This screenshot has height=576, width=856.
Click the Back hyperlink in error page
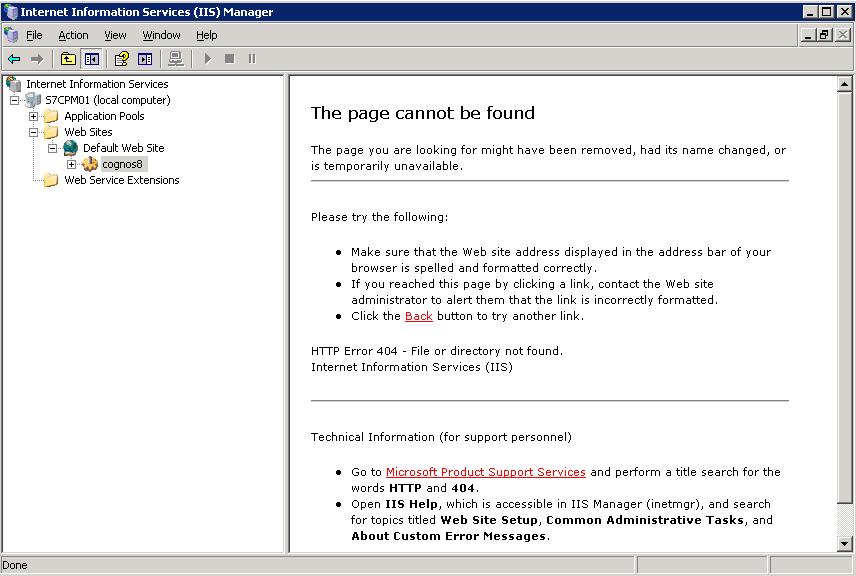pos(418,316)
